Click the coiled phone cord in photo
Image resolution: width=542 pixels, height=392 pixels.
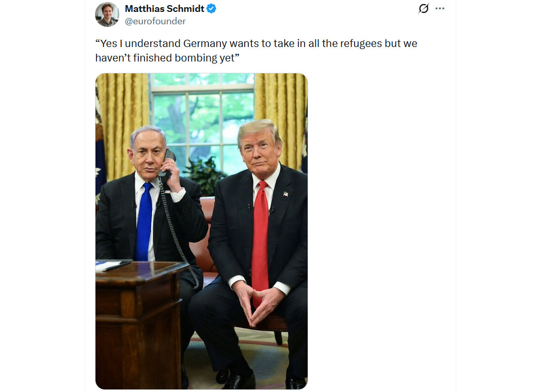point(177,236)
